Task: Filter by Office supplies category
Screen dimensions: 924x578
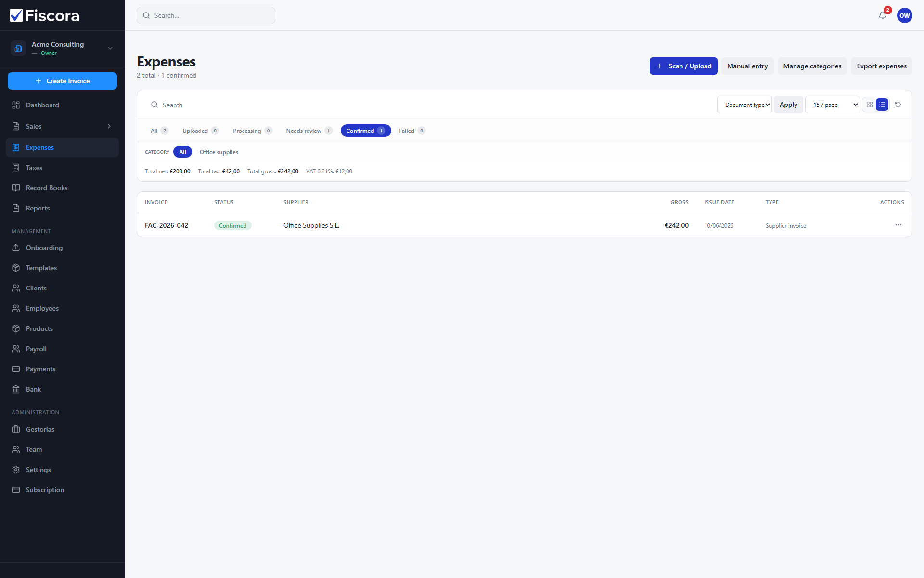Action: 219,152
